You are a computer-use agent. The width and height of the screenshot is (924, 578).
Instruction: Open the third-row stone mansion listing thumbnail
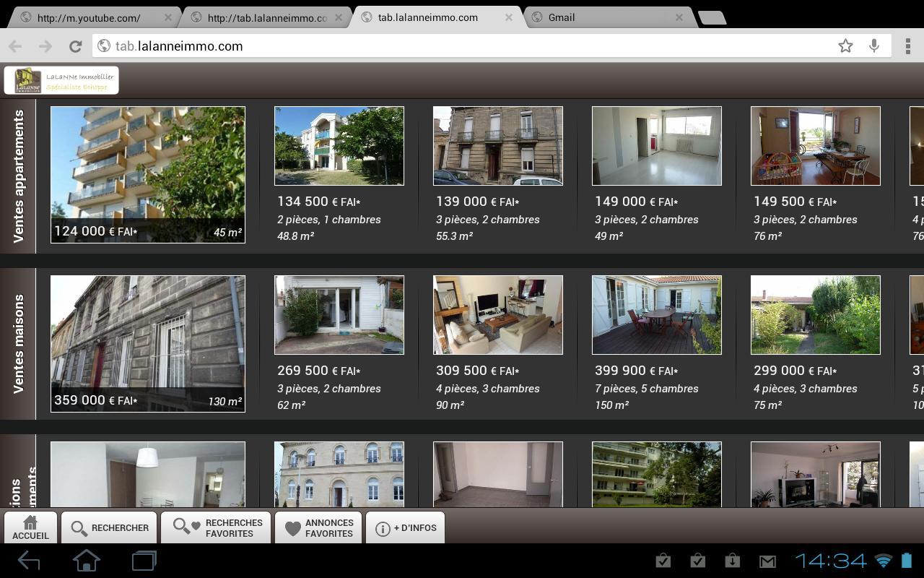point(339,474)
